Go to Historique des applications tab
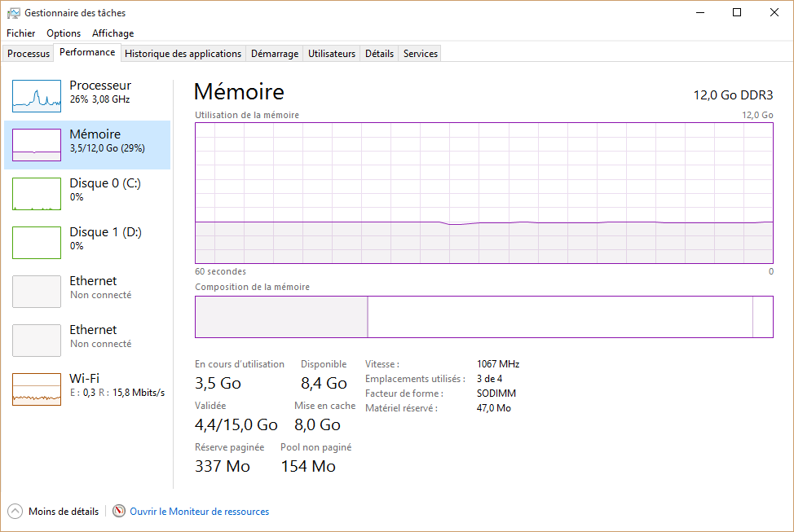 183,54
